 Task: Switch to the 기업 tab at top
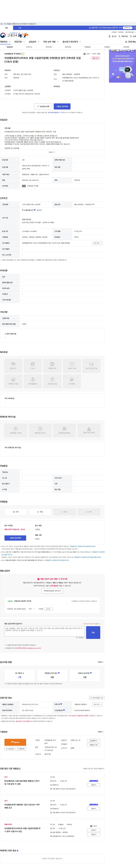click(20, 28)
